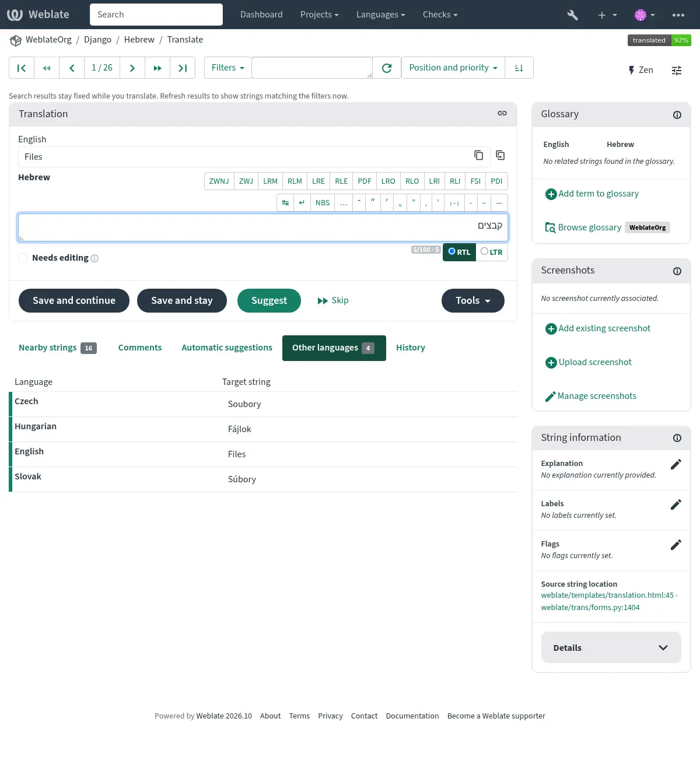Enter Zen mode
This screenshot has width=700, height=757.
click(640, 70)
